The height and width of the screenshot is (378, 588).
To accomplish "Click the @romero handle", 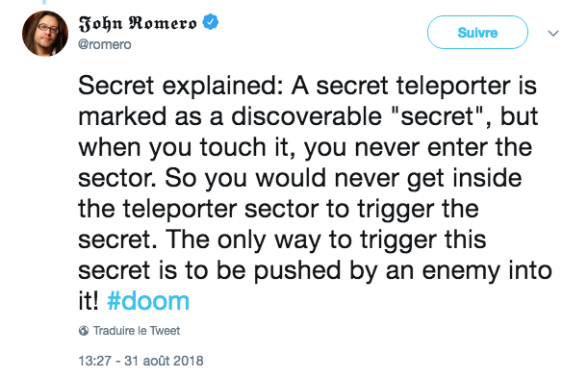I will click(x=105, y=44).
